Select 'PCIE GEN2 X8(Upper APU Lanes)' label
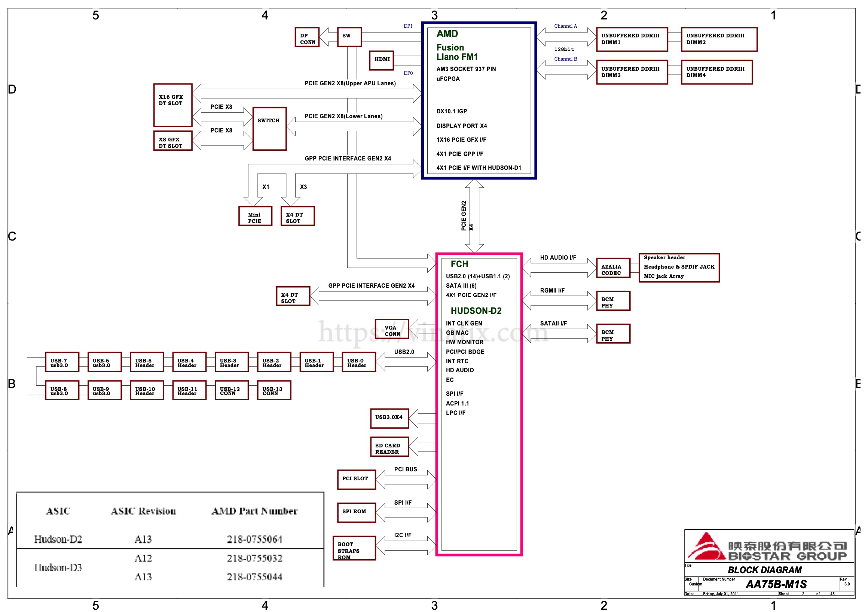This screenshot has height=612, width=868. click(350, 83)
